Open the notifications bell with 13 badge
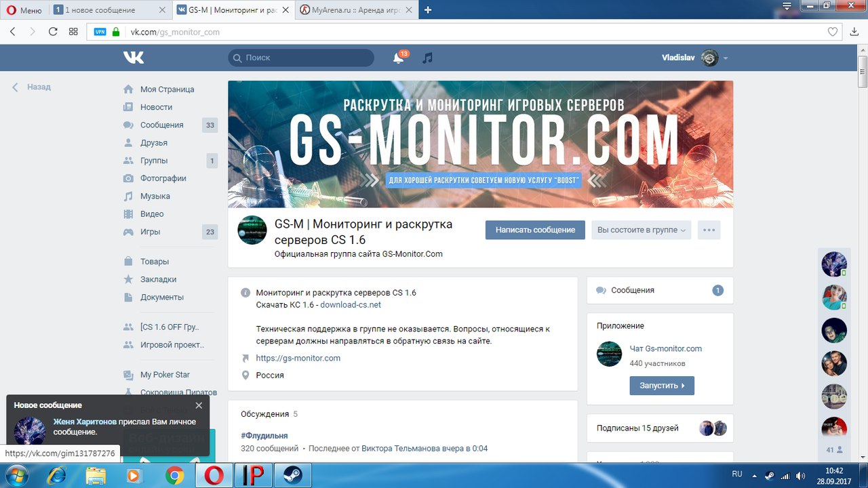The image size is (868, 488). point(399,58)
